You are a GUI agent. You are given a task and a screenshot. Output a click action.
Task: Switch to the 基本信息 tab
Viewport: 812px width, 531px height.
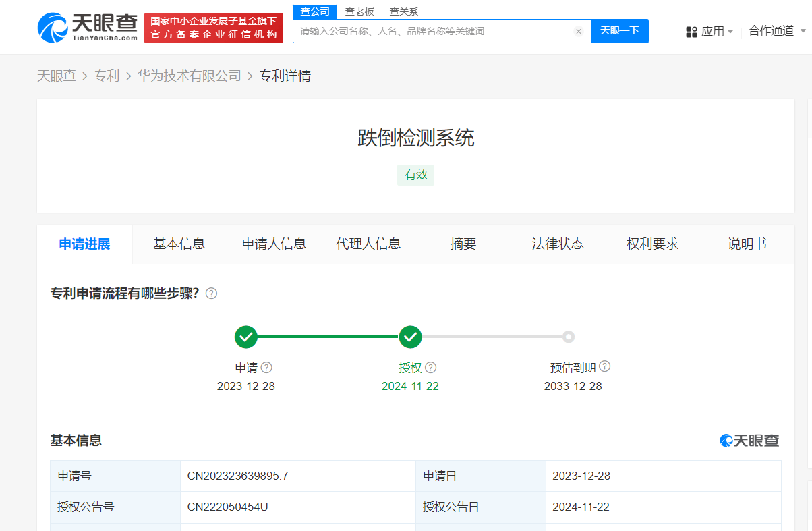(x=179, y=244)
